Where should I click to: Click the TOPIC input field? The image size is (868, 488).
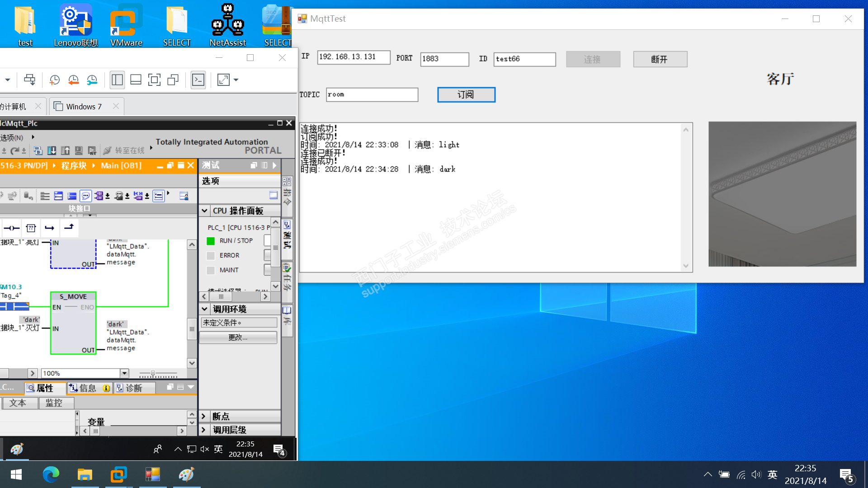point(372,94)
